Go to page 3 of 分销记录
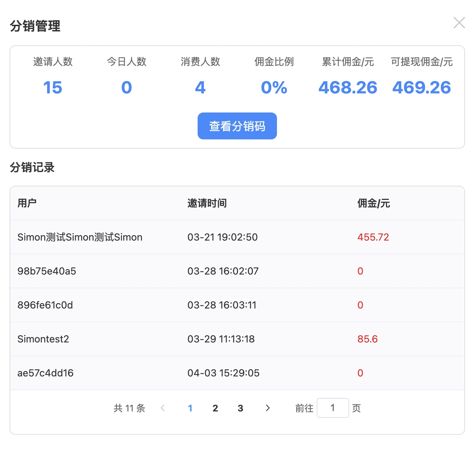Screen dimensions: 476x450 [240, 408]
